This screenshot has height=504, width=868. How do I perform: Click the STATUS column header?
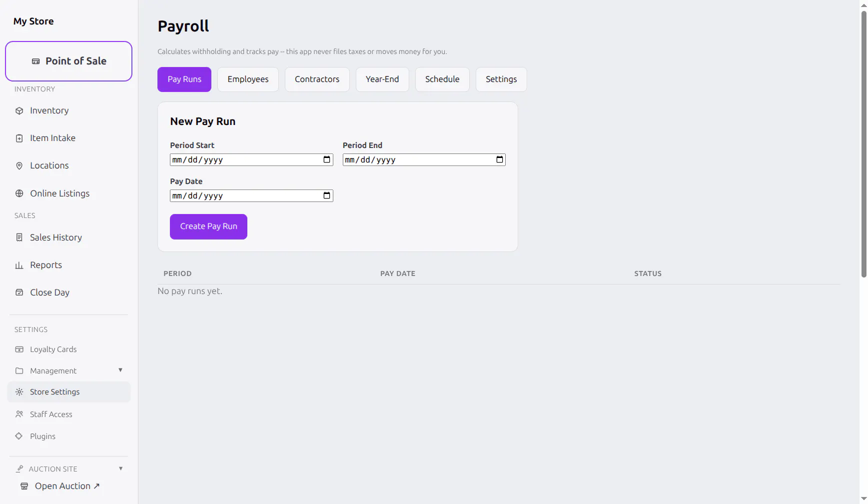coord(648,273)
